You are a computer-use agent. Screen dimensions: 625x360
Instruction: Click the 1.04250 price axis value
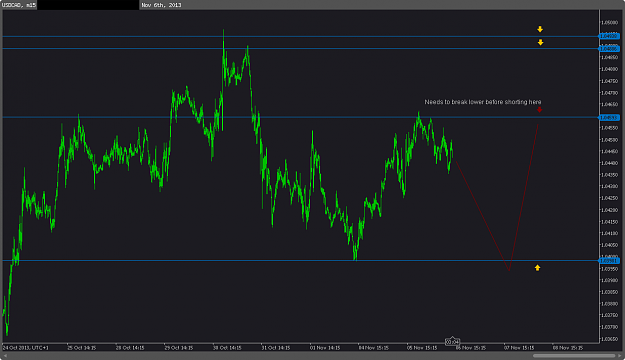click(x=610, y=199)
